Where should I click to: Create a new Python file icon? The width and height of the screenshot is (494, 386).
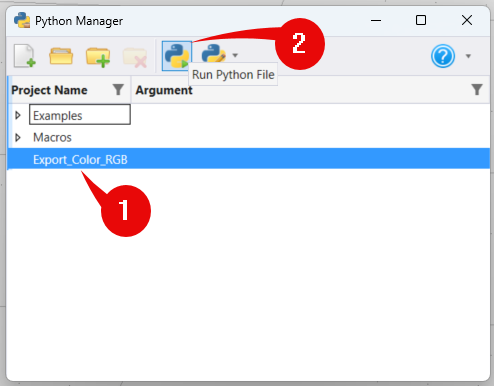25,56
